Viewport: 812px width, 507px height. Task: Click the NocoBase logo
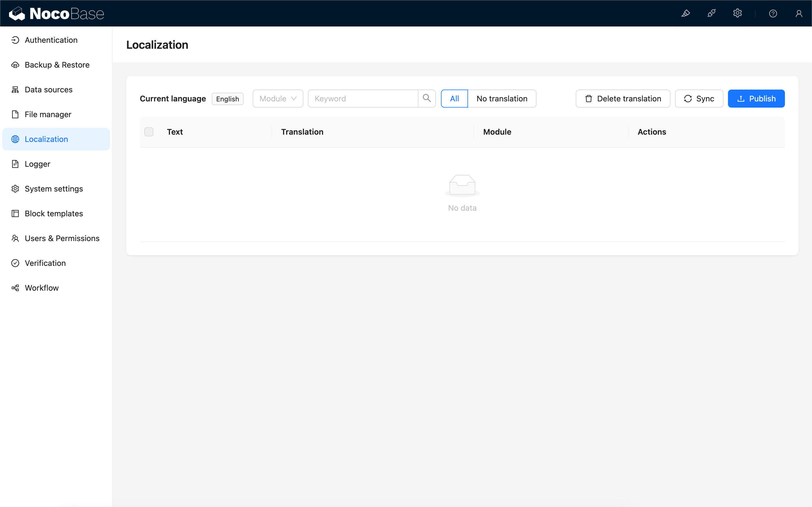tap(56, 14)
